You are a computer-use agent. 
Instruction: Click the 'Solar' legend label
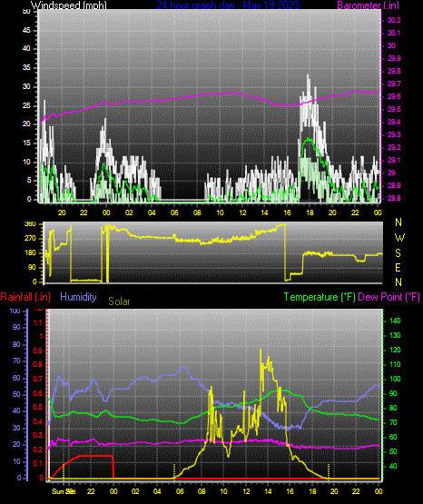pyautogui.click(x=119, y=301)
